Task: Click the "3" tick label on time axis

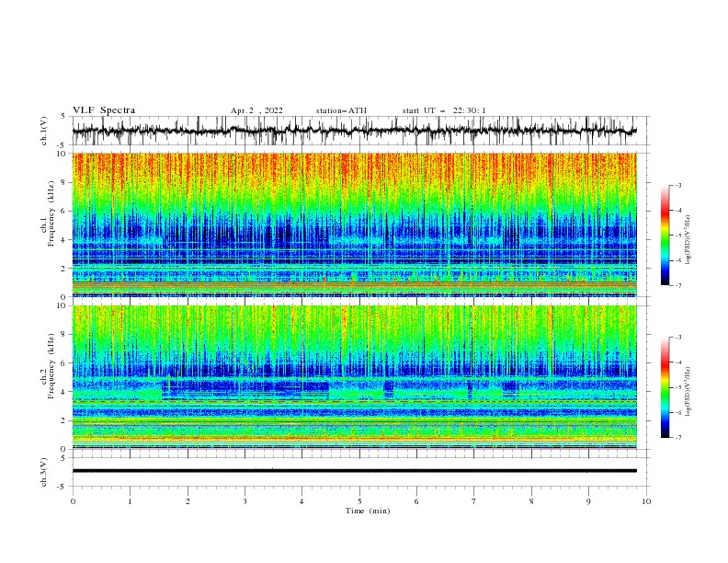Action: click(x=245, y=501)
